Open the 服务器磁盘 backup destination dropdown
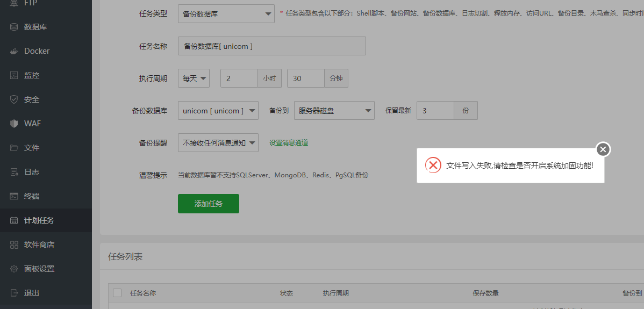Viewport: 644px width, 309px height. [334, 110]
